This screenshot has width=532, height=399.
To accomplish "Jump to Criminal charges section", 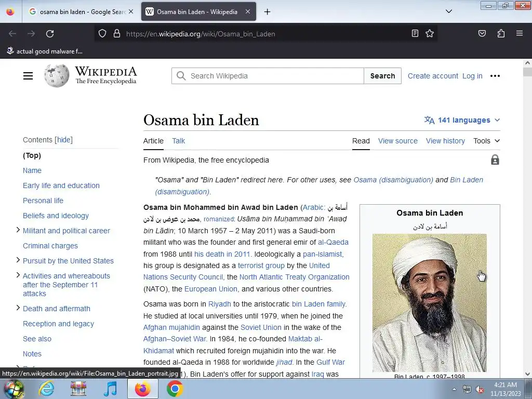I will 50,246.
